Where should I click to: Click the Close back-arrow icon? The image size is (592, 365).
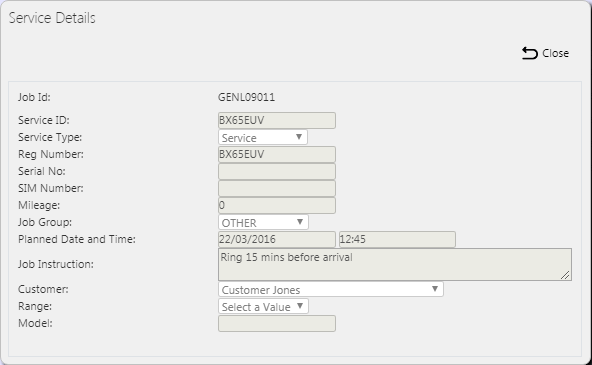pyautogui.click(x=530, y=53)
